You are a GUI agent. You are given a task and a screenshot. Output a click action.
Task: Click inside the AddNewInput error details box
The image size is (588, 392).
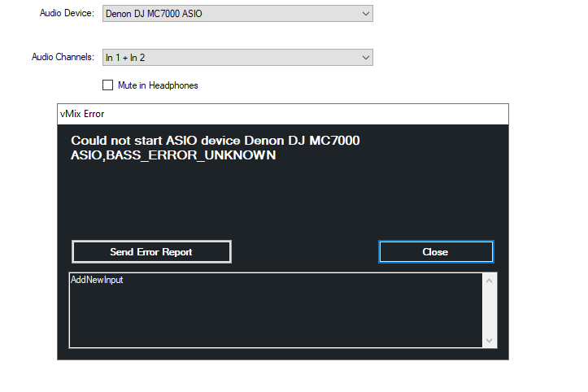(x=276, y=310)
